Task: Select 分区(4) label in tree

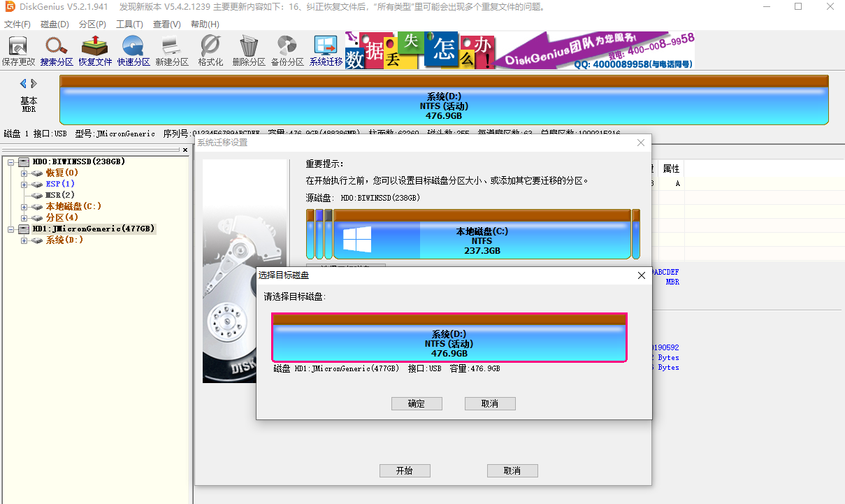Action: pos(62,217)
